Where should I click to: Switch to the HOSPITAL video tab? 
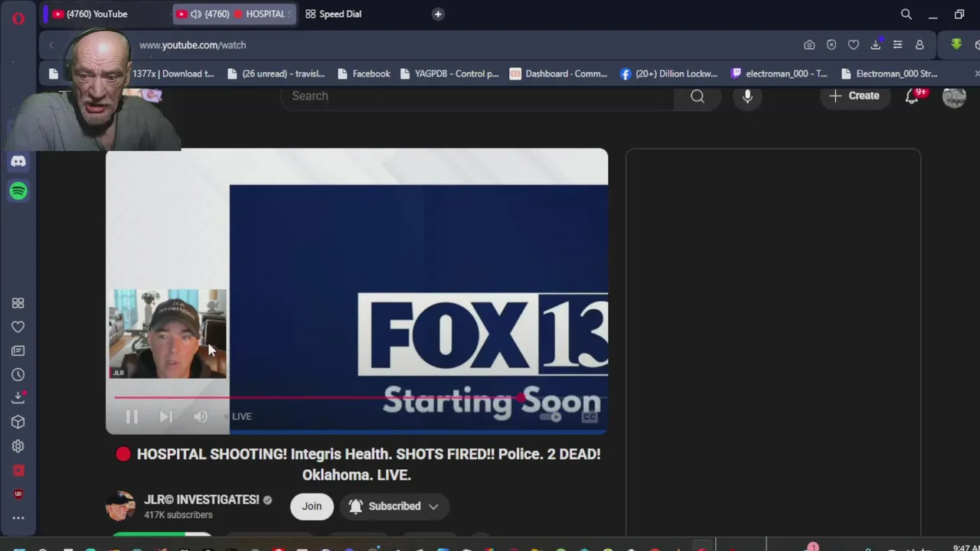[x=235, y=14]
